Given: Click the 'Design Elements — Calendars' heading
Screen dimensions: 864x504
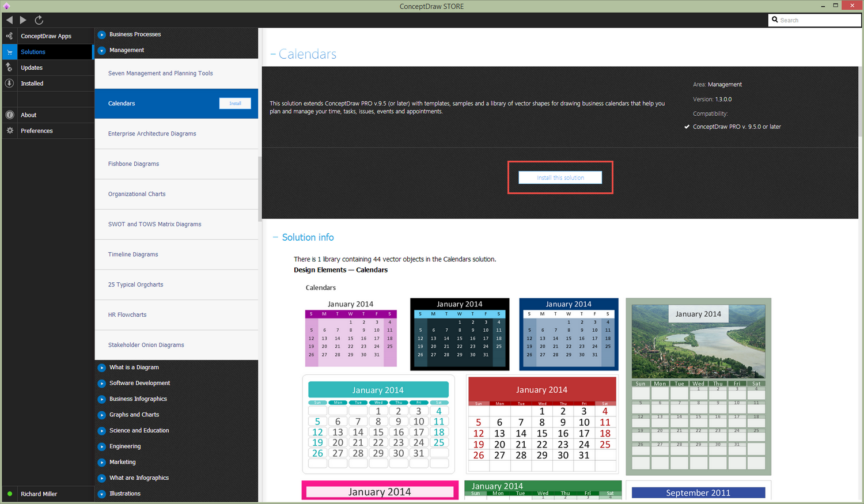Looking at the screenshot, I should pyautogui.click(x=340, y=270).
